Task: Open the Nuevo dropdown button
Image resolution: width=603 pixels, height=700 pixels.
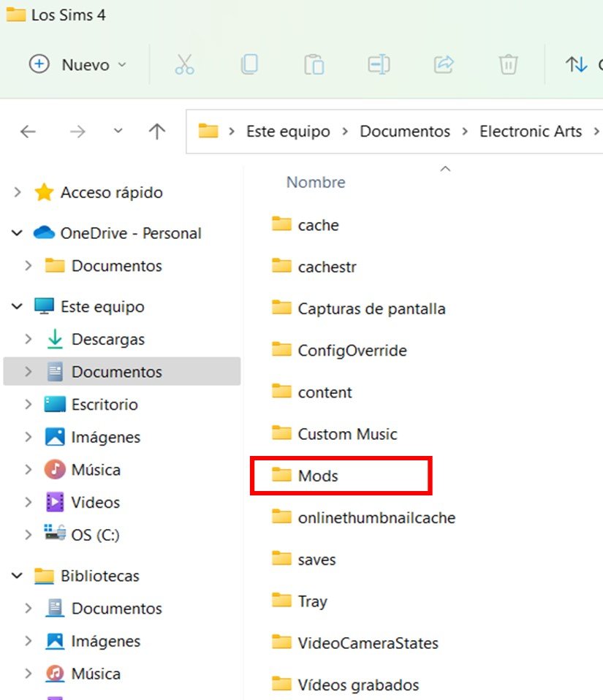Action: click(x=77, y=65)
